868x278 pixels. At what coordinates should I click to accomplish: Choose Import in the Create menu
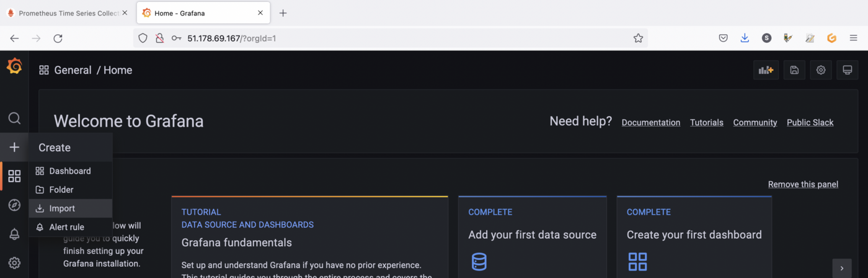[x=71, y=208]
